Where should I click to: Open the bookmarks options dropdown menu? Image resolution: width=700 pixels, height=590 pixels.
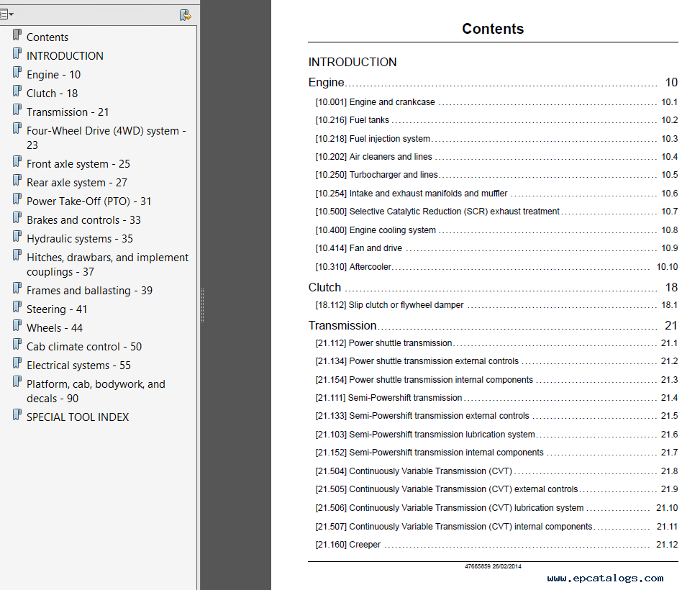click(6, 14)
